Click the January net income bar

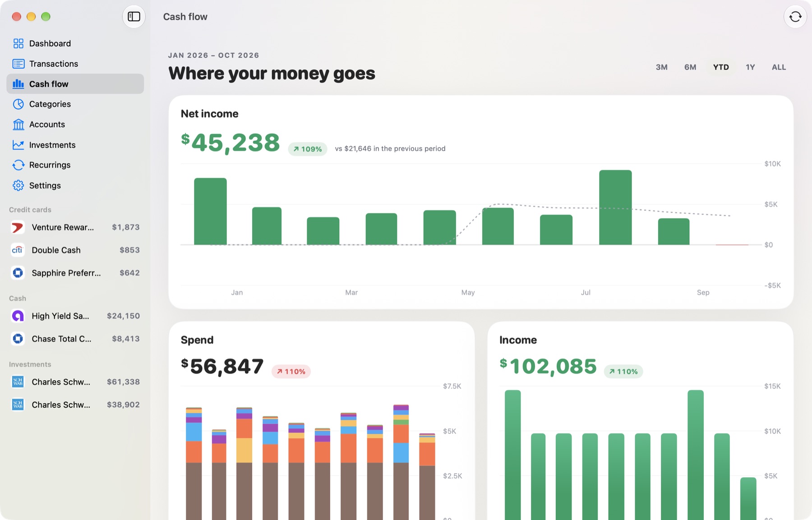point(210,212)
